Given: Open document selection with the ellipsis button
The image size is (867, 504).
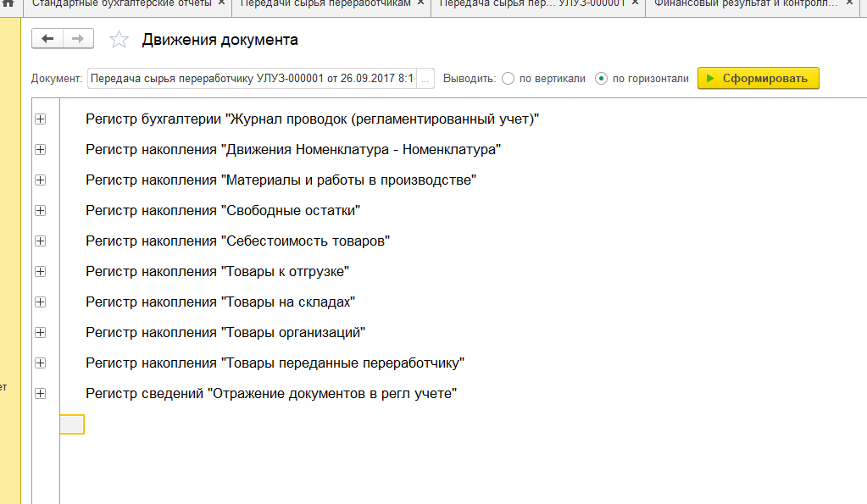Looking at the screenshot, I should click(425, 79).
